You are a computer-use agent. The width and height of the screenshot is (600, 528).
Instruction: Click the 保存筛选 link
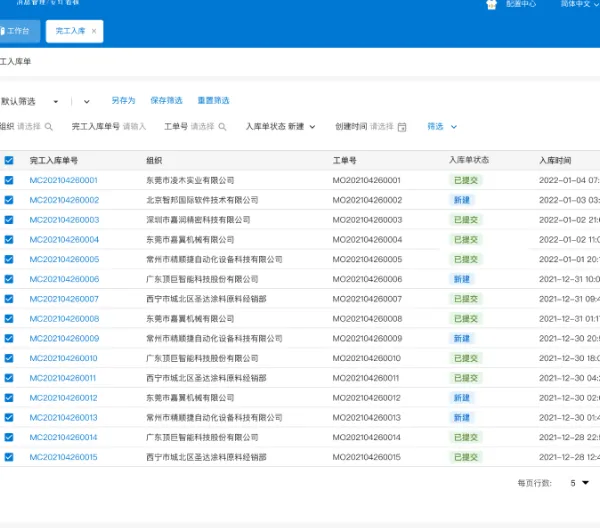click(166, 101)
